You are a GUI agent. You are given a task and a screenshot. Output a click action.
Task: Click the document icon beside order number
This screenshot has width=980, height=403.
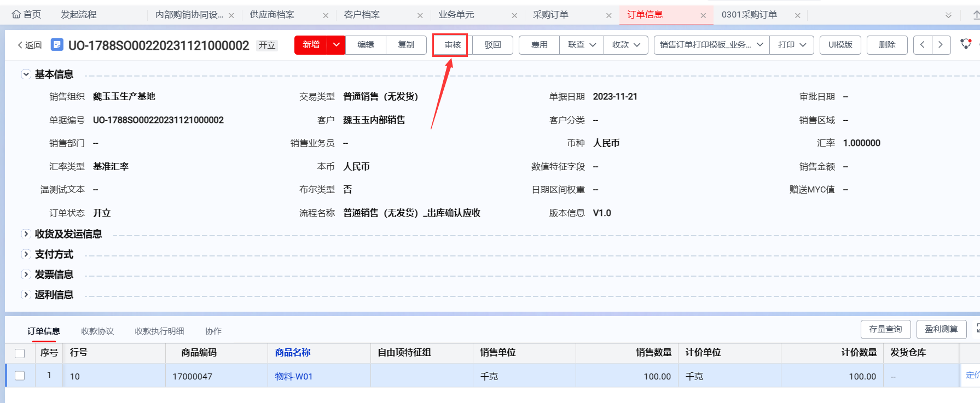pyautogui.click(x=57, y=45)
